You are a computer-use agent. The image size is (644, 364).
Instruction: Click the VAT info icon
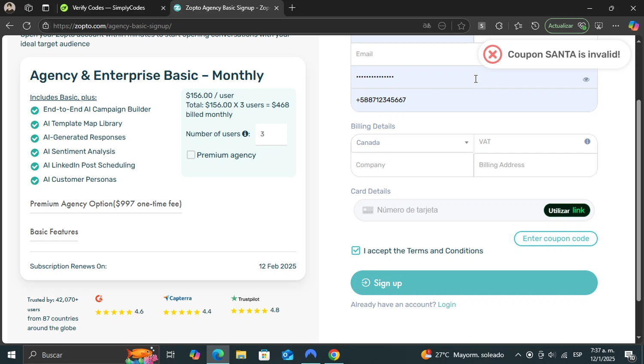coord(587,141)
